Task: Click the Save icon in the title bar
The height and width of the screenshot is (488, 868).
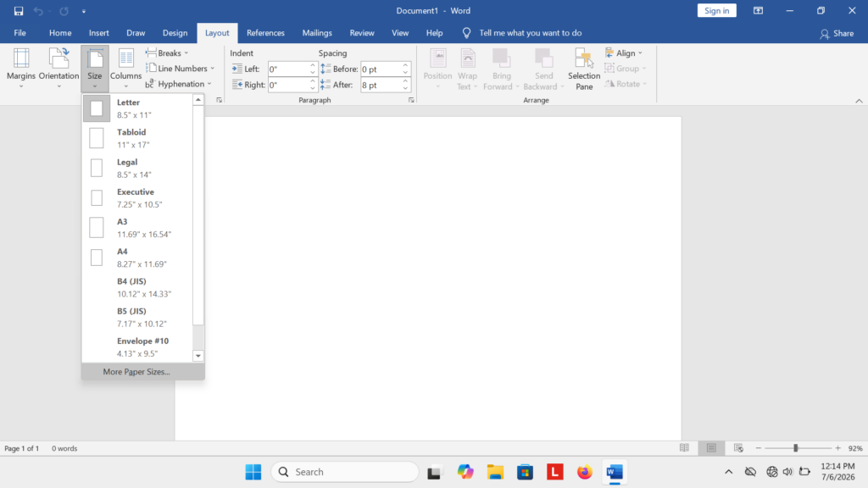Action: 19,10
